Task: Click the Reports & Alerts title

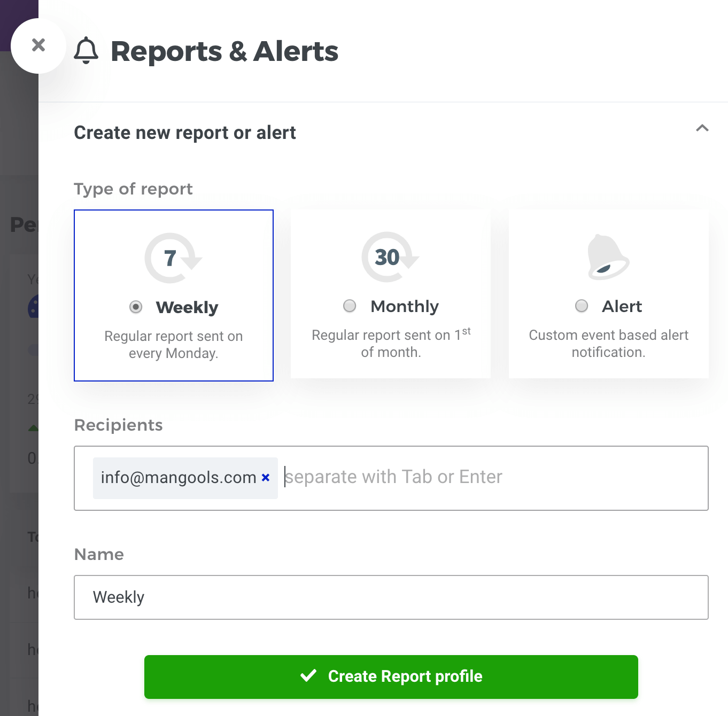Action: click(x=224, y=51)
